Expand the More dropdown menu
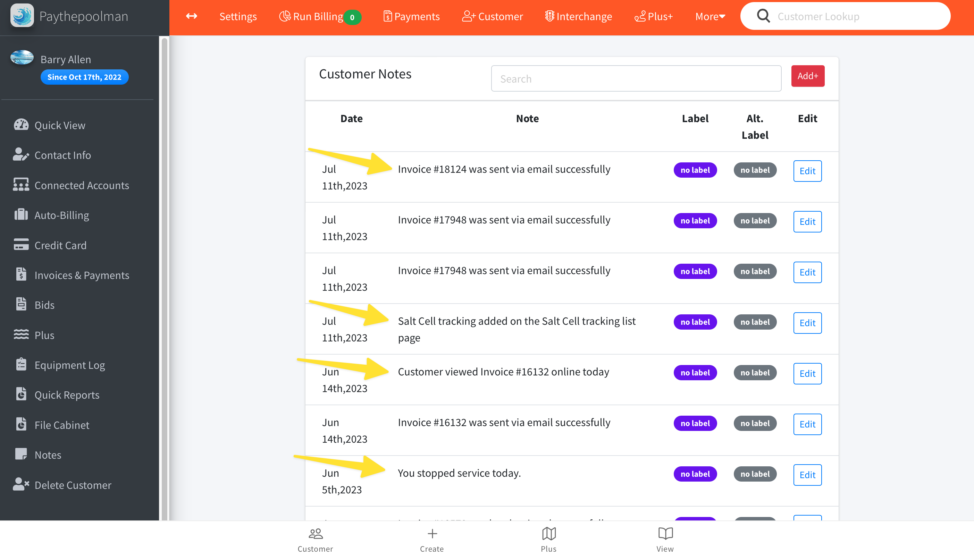The width and height of the screenshot is (974, 560). pos(710,16)
